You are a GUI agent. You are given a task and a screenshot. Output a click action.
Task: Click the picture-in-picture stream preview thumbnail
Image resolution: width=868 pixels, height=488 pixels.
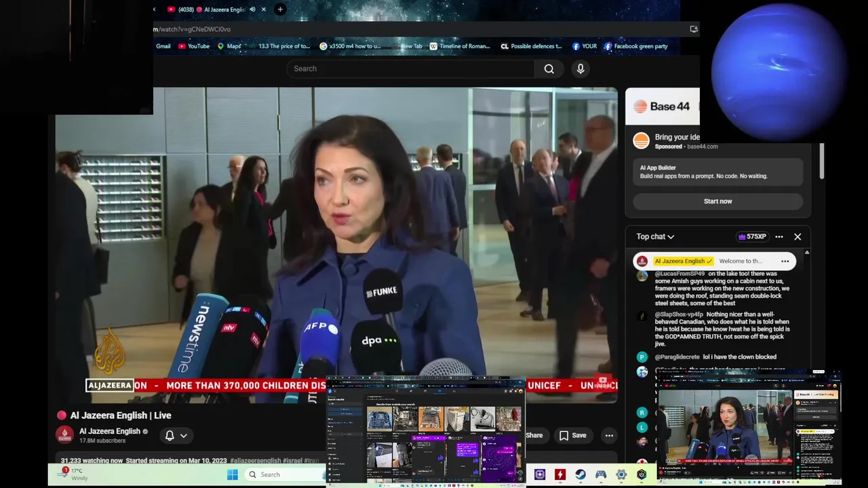click(749, 428)
